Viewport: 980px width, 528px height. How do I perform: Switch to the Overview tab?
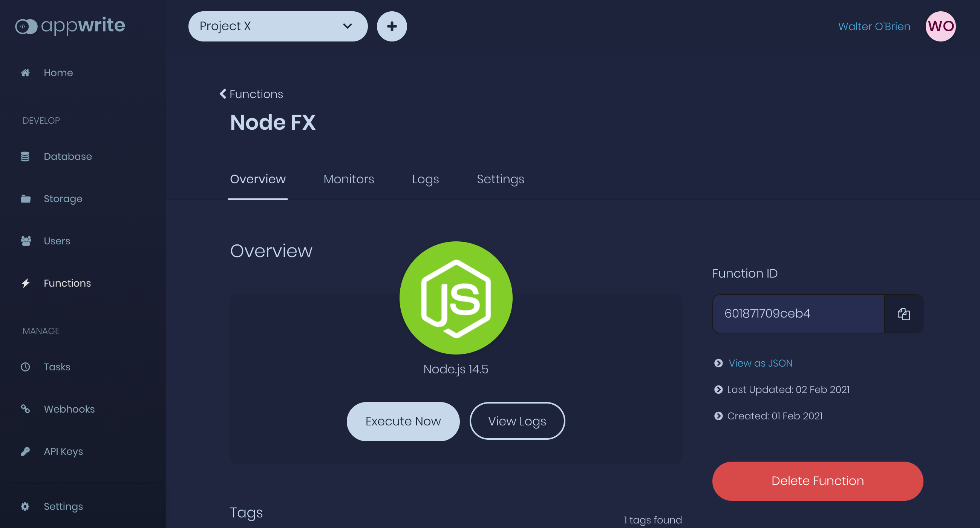click(x=257, y=179)
